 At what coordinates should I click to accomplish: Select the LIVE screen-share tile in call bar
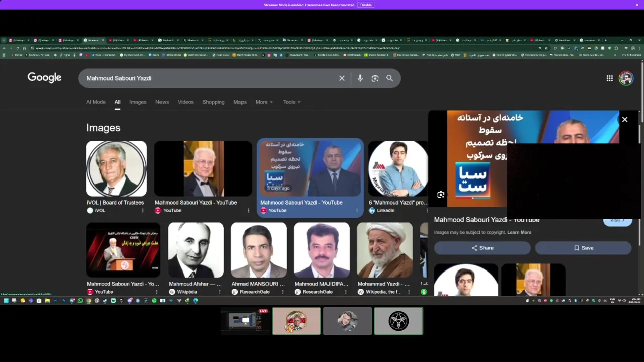pos(245,321)
